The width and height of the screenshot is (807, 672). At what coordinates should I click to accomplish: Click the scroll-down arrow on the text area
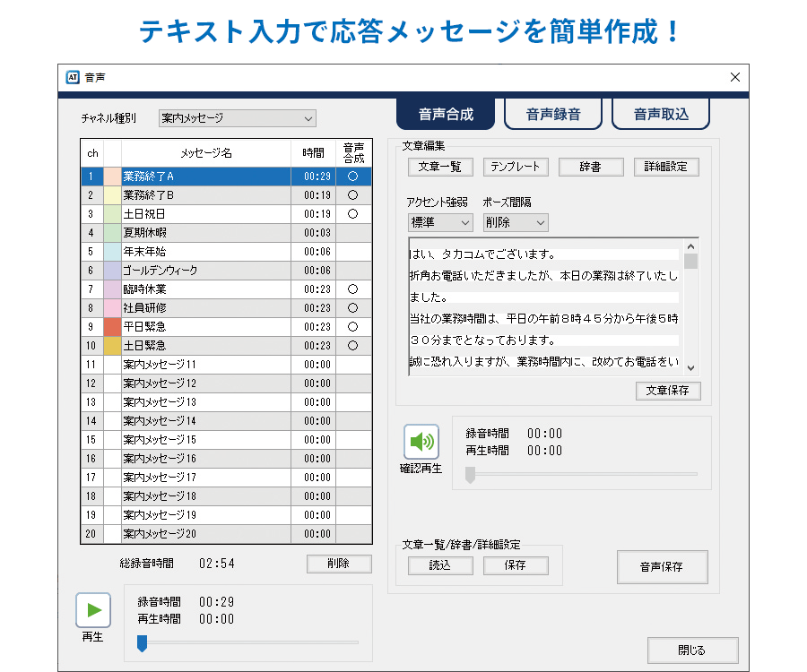click(x=690, y=367)
